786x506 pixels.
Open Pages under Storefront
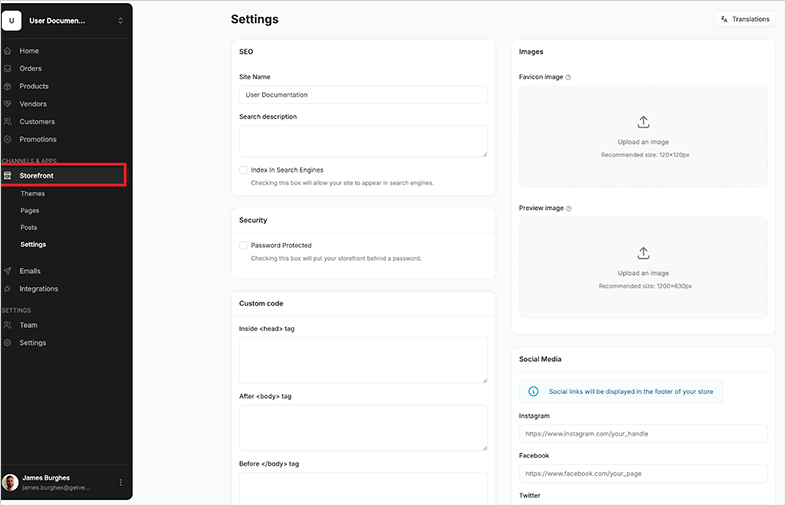(30, 211)
